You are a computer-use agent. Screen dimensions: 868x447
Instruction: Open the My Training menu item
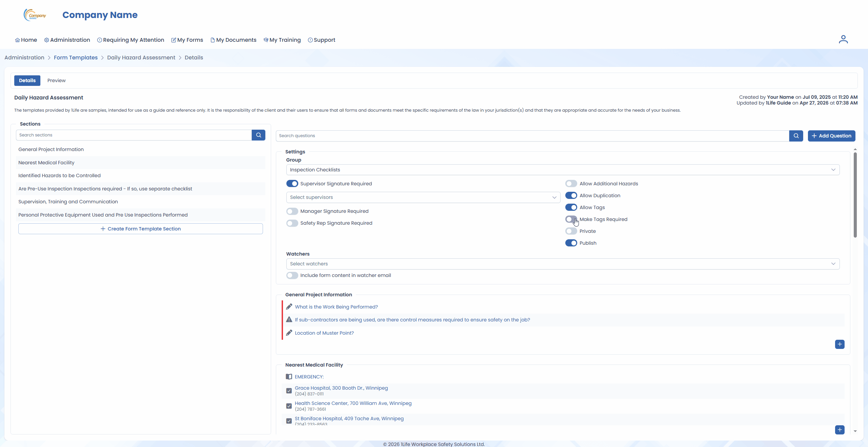tap(282, 40)
